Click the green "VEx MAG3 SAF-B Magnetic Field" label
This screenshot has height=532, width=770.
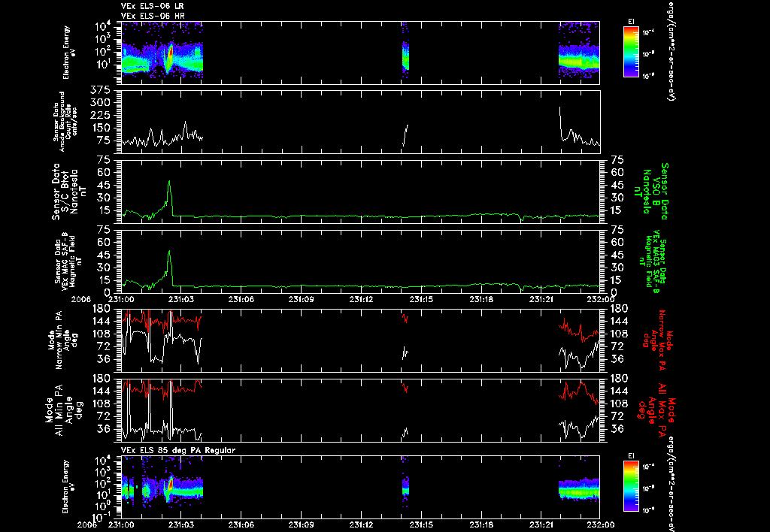tap(655, 261)
